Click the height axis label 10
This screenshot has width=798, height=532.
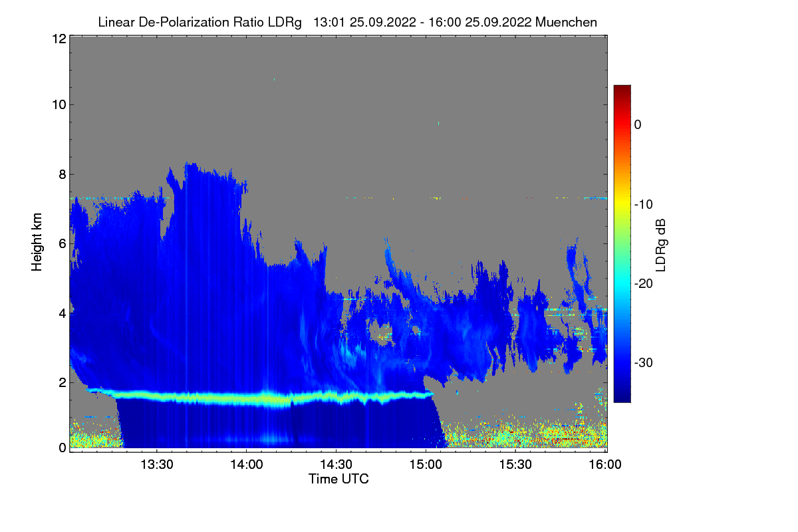tap(58, 104)
